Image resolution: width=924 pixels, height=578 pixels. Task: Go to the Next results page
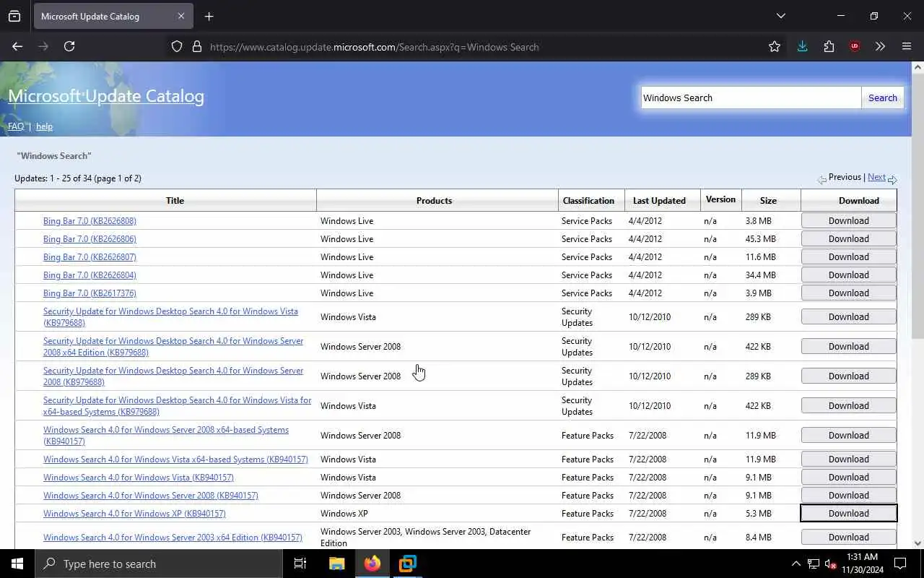pos(876,177)
